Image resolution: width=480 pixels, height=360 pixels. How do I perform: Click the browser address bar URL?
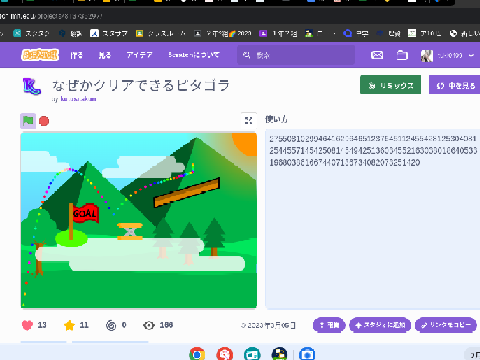pyautogui.click(x=52, y=16)
